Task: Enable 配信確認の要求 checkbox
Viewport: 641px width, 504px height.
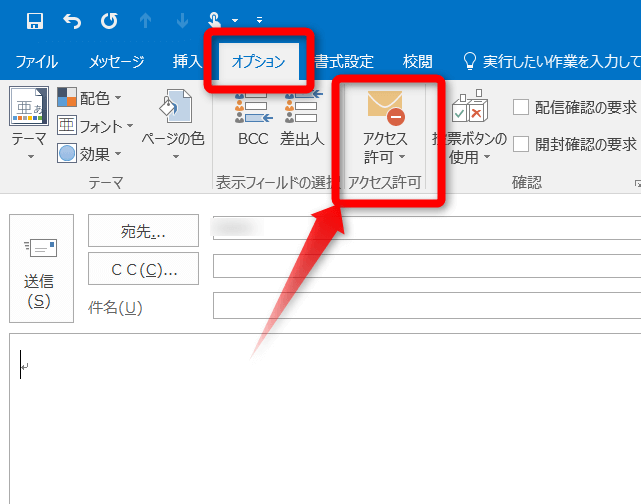Action: coord(521,107)
